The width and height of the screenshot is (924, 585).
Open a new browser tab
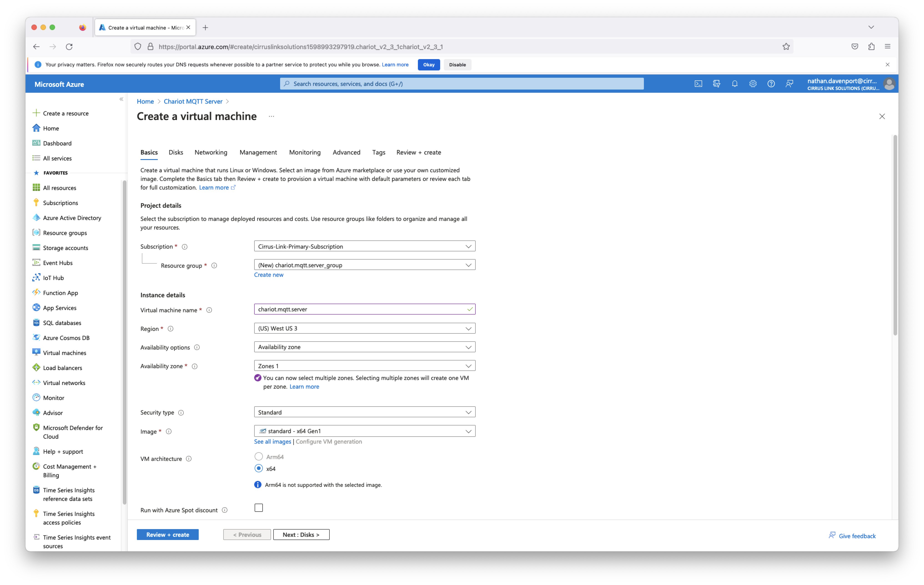pos(205,27)
